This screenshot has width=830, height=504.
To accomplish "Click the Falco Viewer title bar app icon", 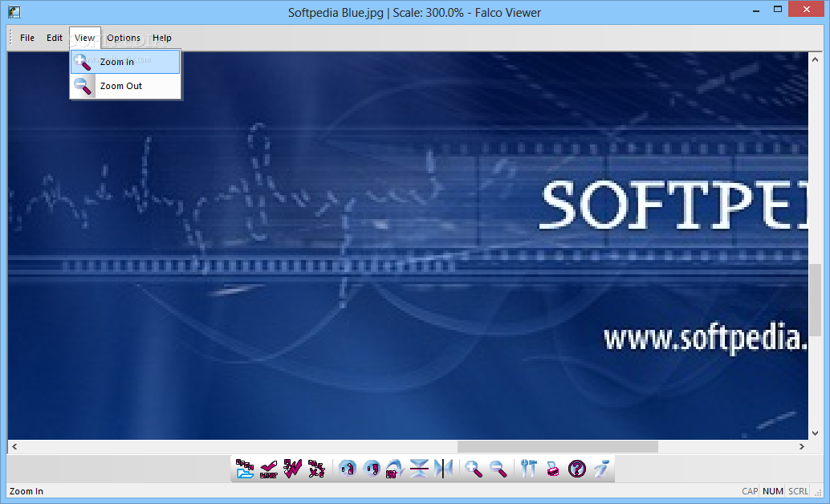I will (14, 12).
